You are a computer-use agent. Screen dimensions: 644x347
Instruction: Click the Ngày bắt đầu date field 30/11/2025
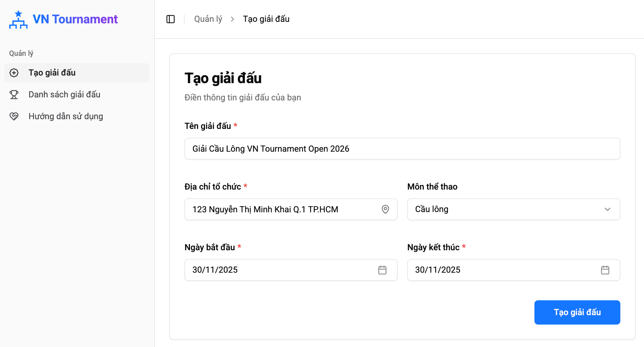click(291, 270)
